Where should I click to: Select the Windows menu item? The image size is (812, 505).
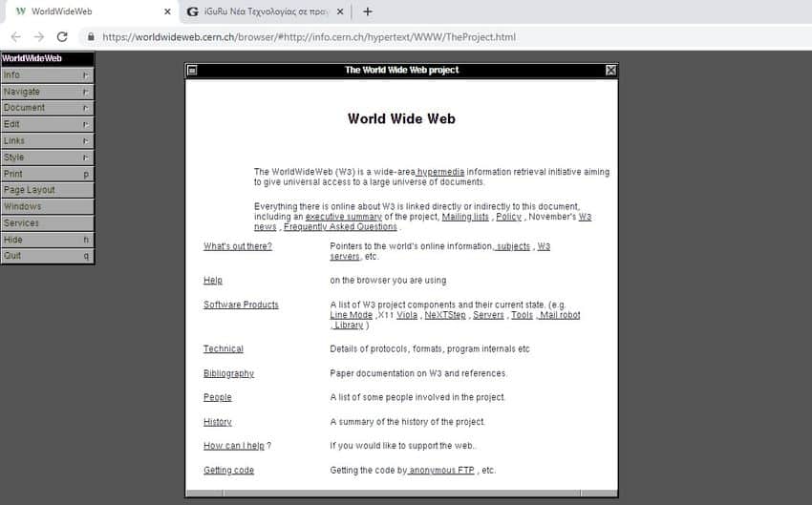point(47,206)
